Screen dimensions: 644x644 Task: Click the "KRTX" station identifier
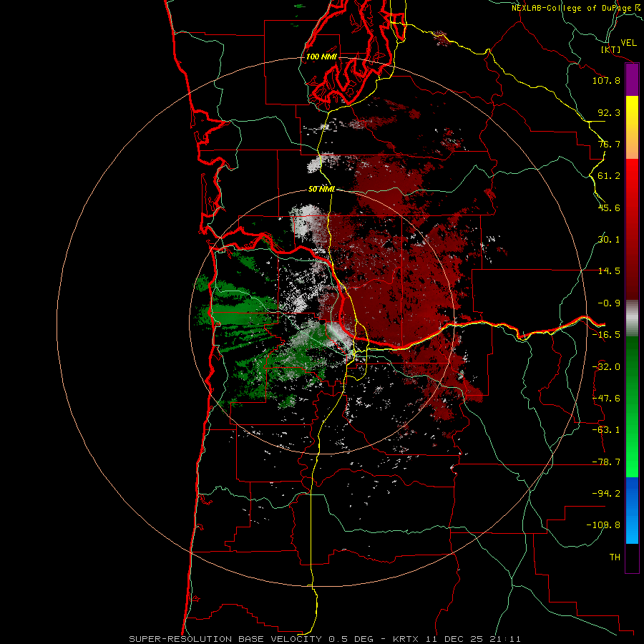[x=407, y=639]
